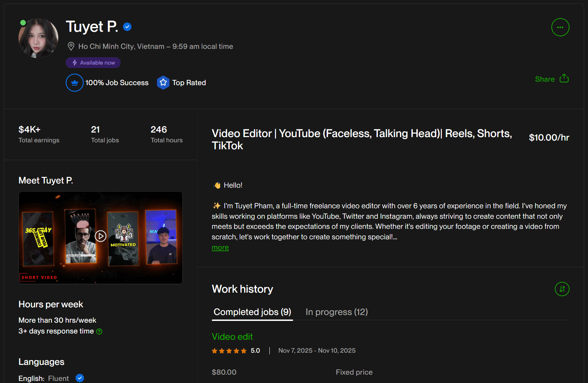
Task: Click the Top Rated star badge icon
Action: 163,83
